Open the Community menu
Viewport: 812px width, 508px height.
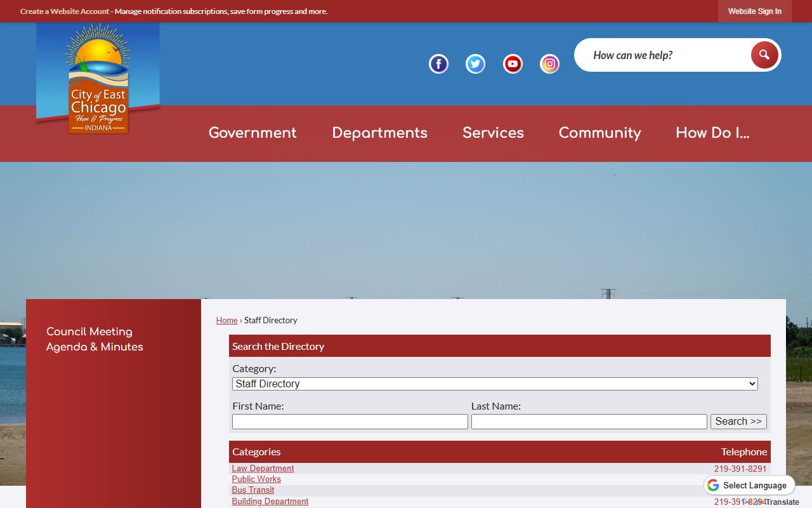point(599,133)
